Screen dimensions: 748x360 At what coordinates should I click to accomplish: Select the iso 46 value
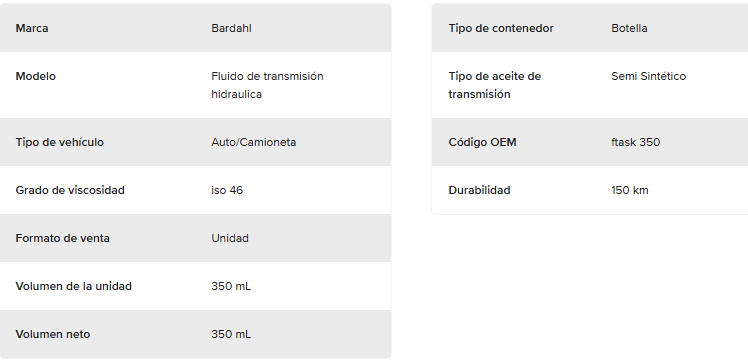227,190
